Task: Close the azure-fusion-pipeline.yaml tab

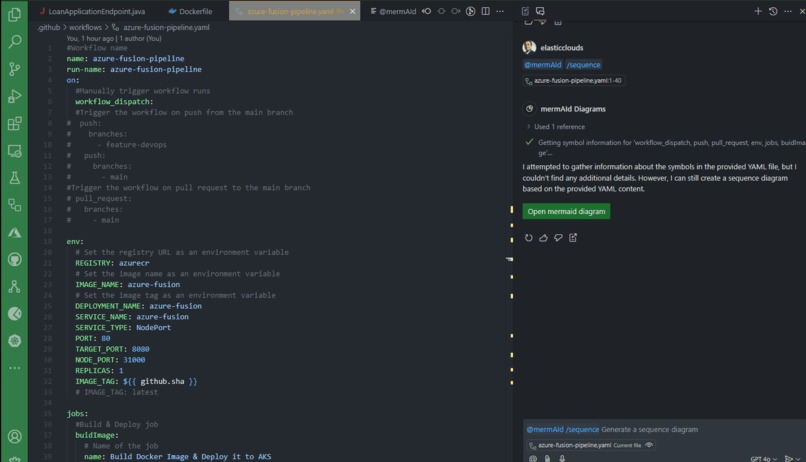Action: [x=352, y=11]
